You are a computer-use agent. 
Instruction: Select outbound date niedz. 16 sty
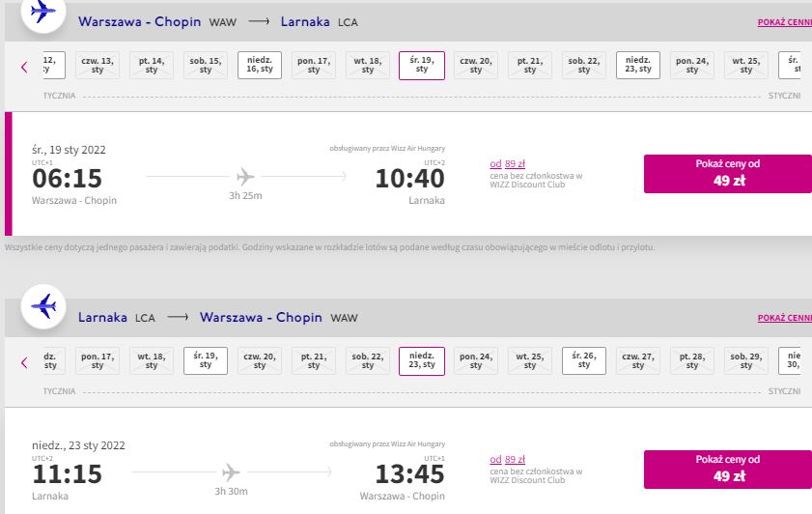pos(260,65)
